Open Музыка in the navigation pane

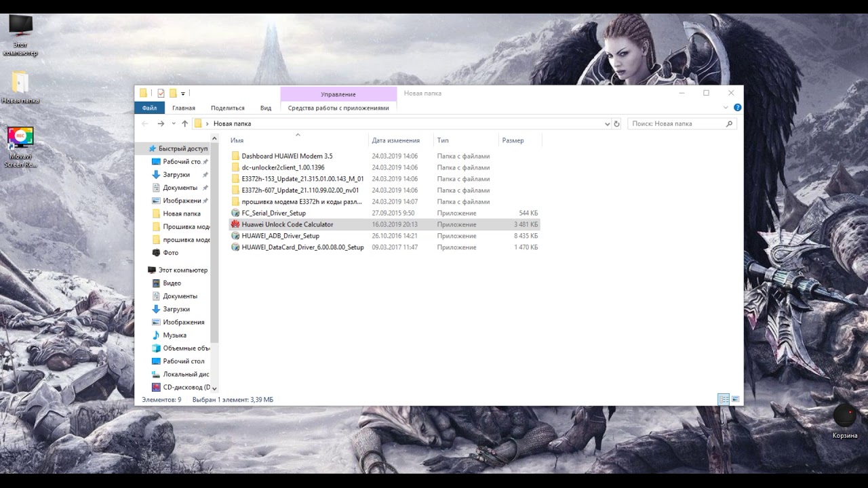tap(174, 335)
